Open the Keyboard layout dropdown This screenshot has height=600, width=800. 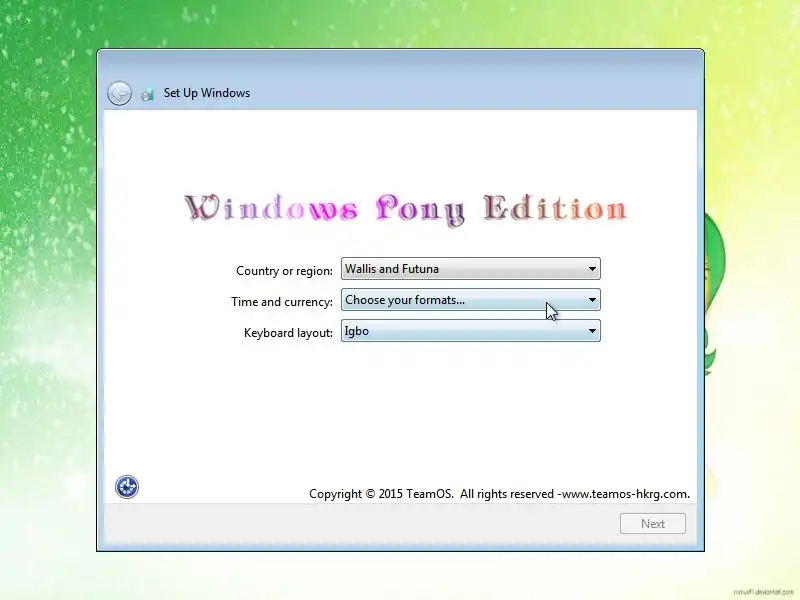[x=470, y=331]
